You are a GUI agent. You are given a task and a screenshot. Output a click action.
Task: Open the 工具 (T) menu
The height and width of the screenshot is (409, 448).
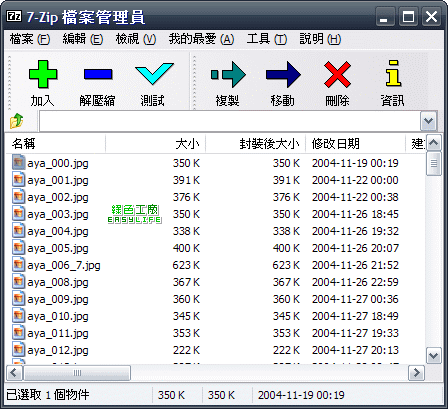coord(267,39)
